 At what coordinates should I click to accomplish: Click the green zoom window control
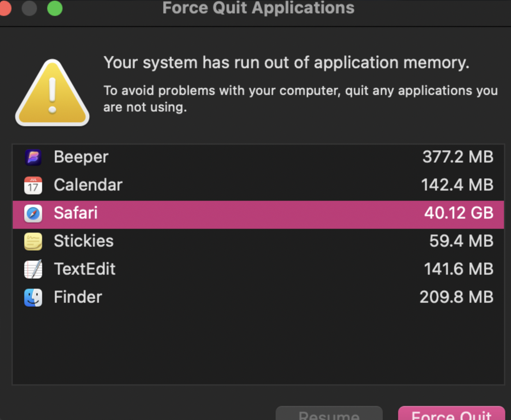point(55,8)
